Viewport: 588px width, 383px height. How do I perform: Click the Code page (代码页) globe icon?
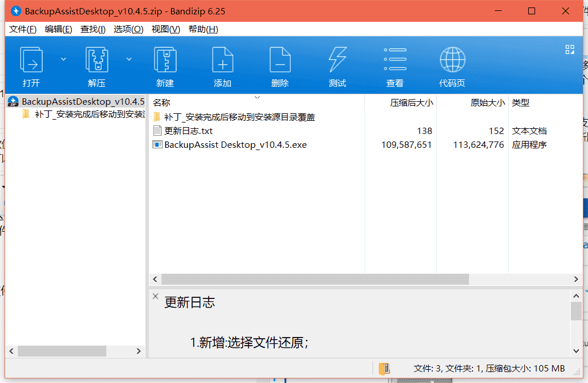click(452, 60)
